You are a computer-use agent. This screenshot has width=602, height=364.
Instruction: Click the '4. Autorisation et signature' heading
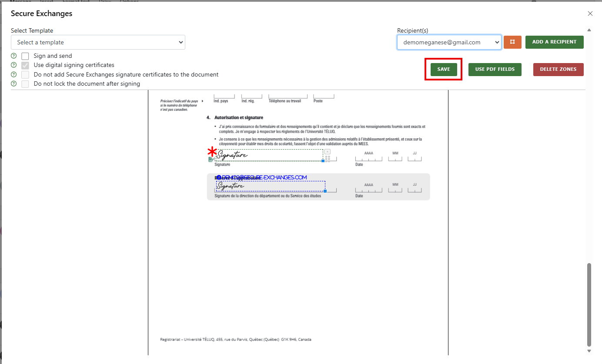pos(235,117)
